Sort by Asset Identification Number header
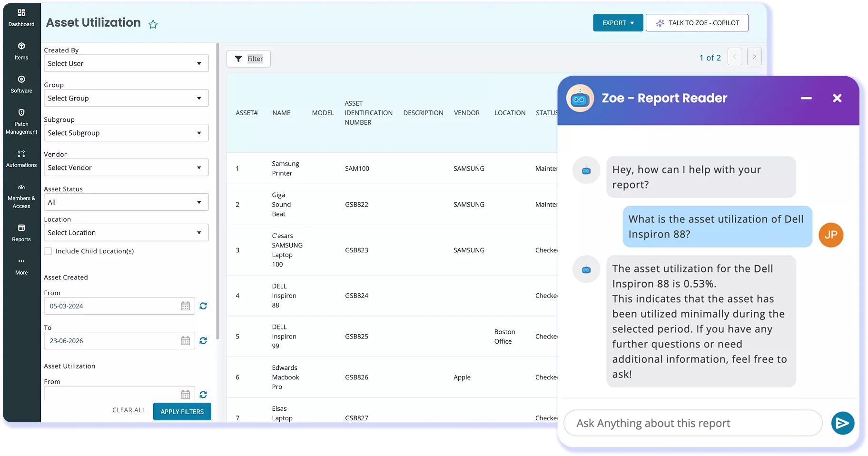The height and width of the screenshot is (456, 868). 368,113
